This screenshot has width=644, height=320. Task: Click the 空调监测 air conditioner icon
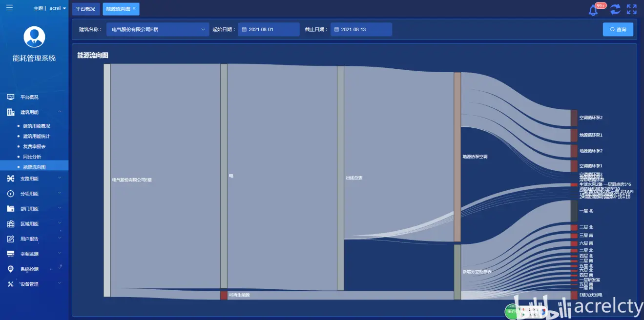10,254
